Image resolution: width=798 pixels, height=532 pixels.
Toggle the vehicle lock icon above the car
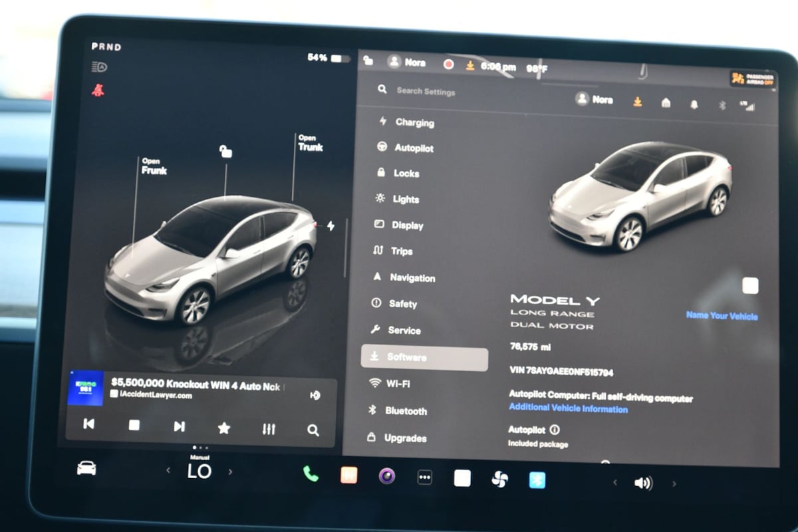pyautogui.click(x=226, y=152)
